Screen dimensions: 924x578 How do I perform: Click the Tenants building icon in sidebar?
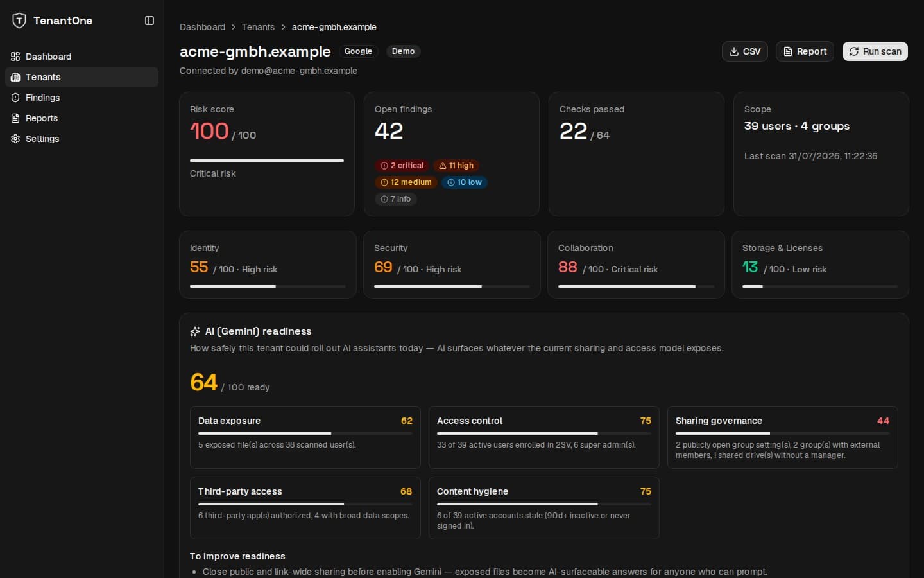(x=15, y=77)
